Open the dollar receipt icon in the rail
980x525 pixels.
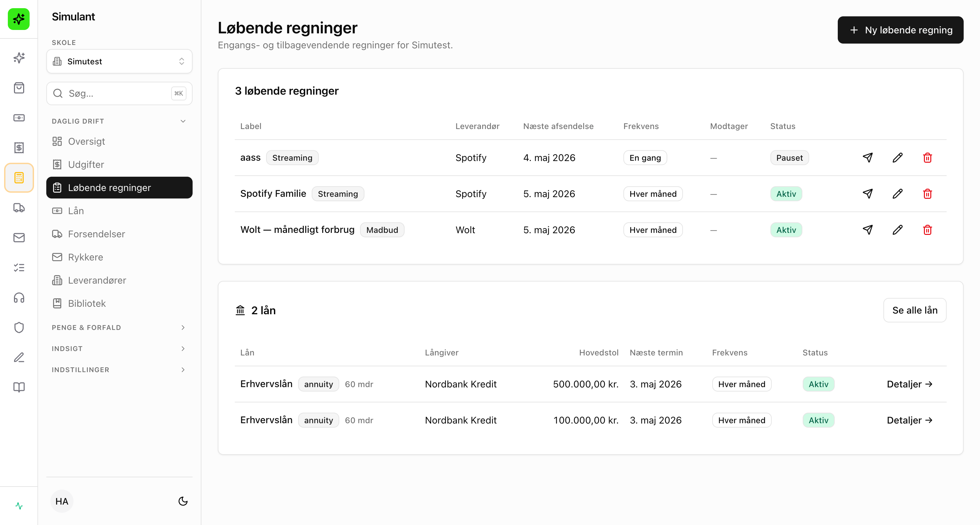(x=19, y=148)
